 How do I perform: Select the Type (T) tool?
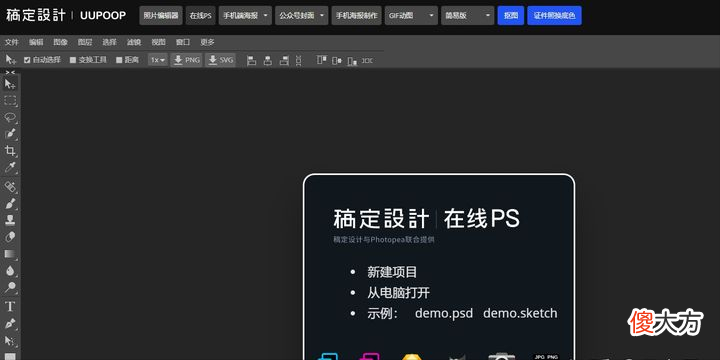(x=10, y=306)
